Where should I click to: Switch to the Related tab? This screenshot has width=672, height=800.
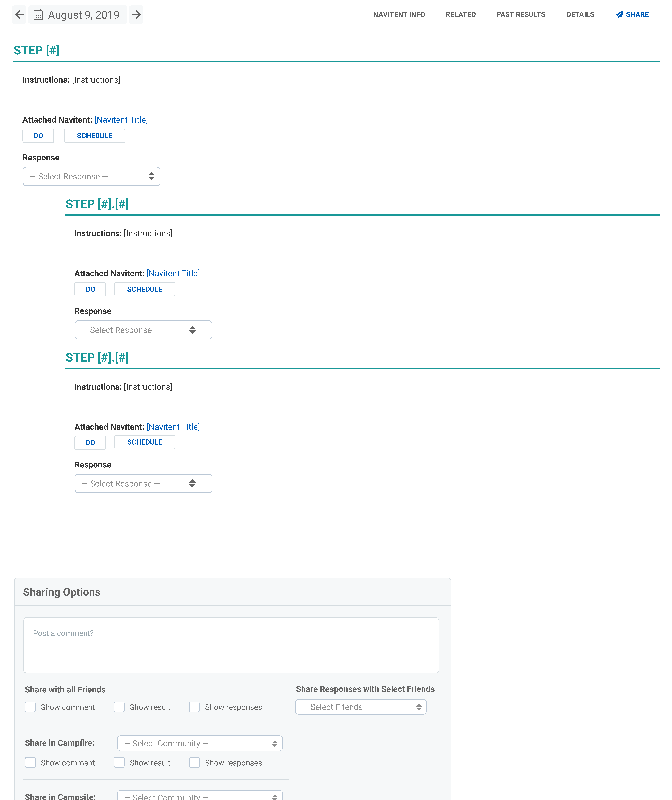click(x=461, y=14)
